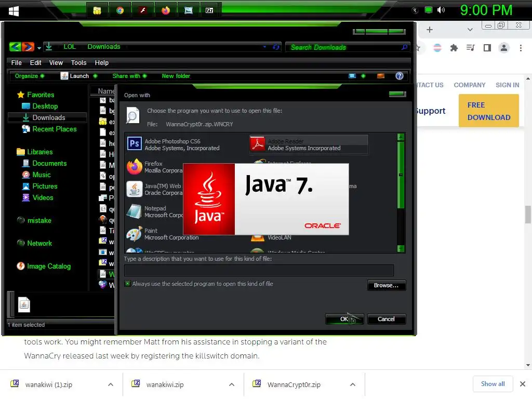
Task: Open the Share with dropdown
Action: (129, 76)
